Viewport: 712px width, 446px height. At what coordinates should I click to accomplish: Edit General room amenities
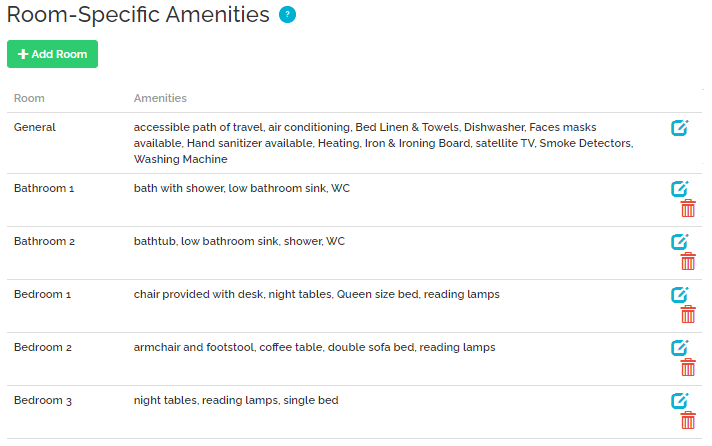(680, 128)
